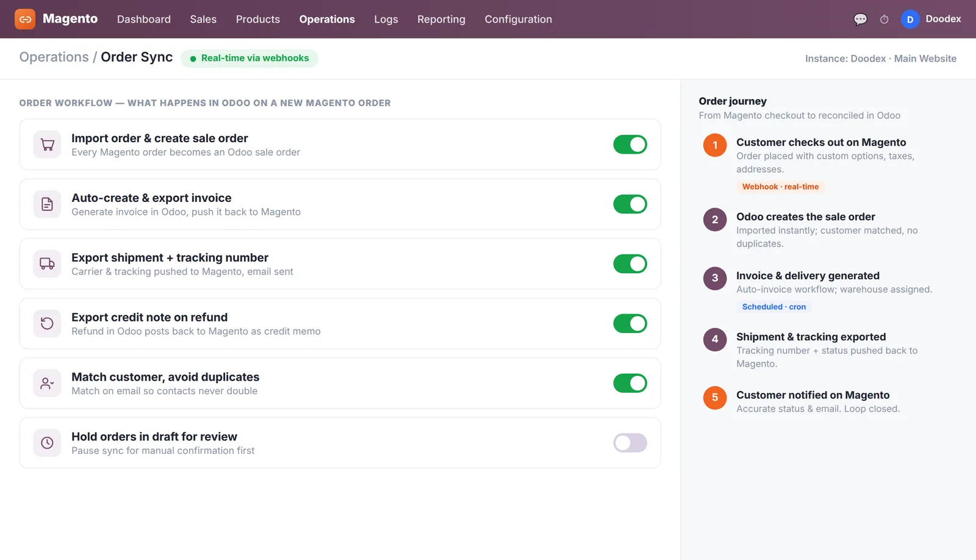The height and width of the screenshot is (560, 976).
Task: Go to the Sales menu
Action: (203, 20)
